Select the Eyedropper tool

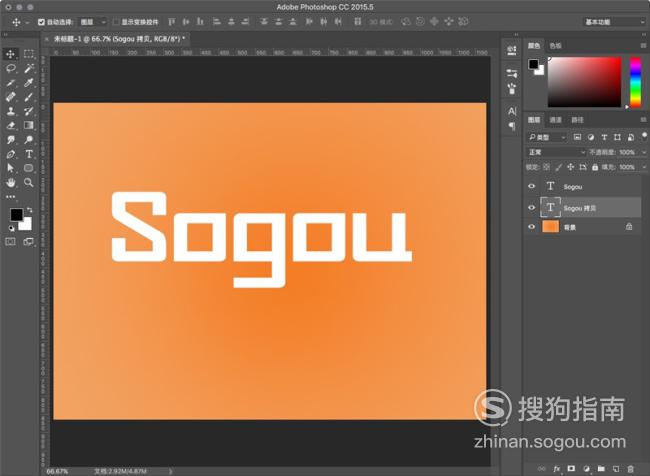[x=29, y=83]
